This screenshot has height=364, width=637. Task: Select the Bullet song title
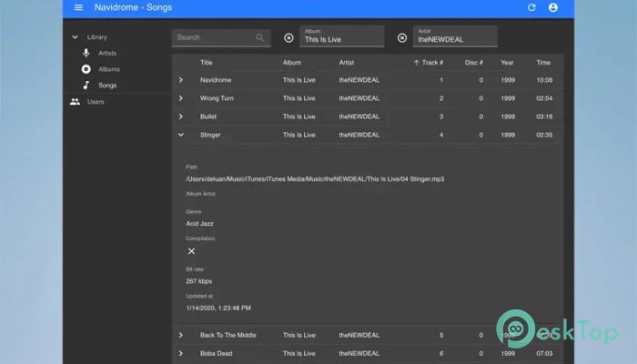(x=208, y=116)
